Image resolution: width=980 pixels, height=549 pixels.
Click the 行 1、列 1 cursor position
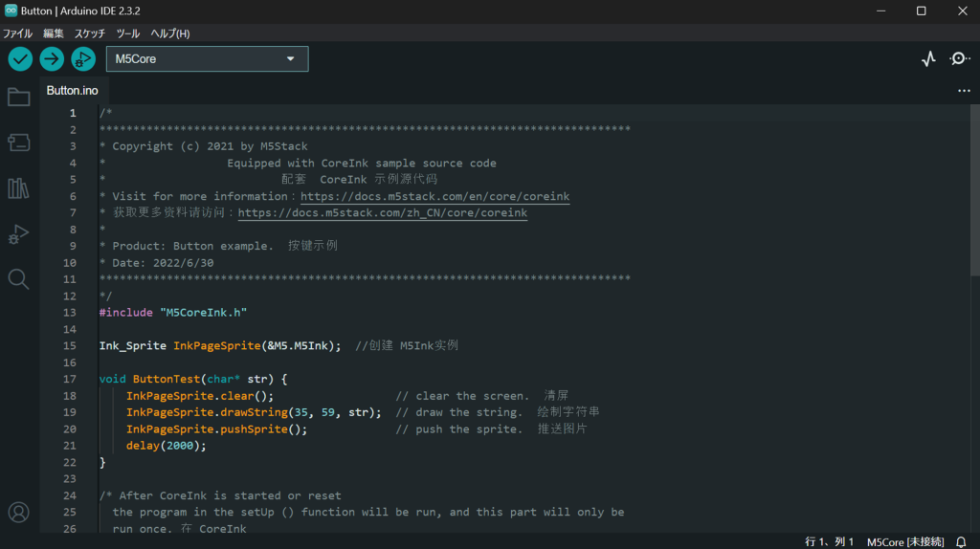829,541
